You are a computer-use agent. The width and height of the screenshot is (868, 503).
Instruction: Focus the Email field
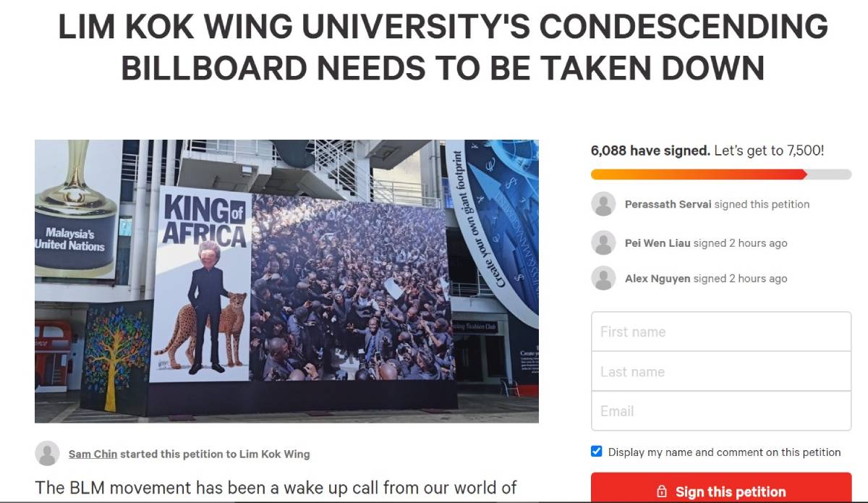click(x=721, y=411)
